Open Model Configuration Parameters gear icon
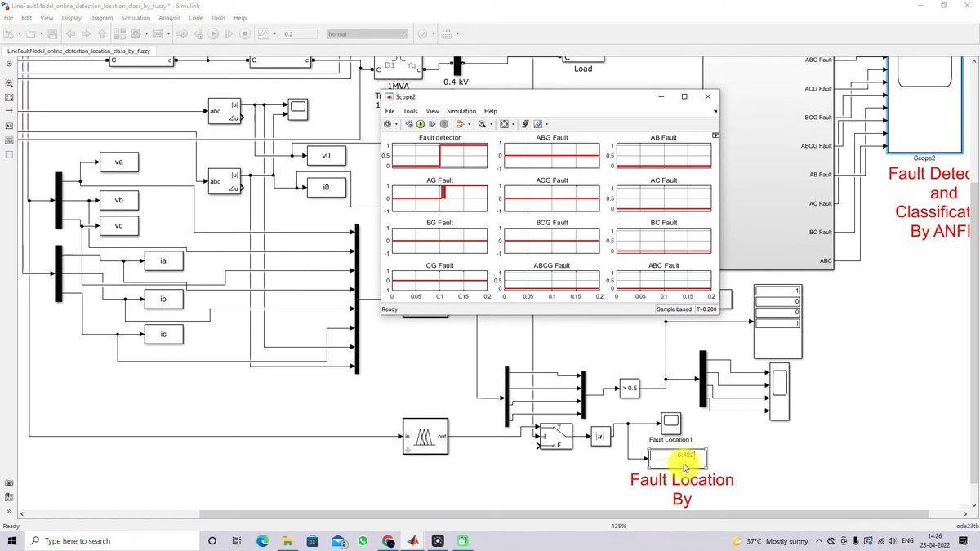The height and width of the screenshot is (551, 980). pos(136,33)
